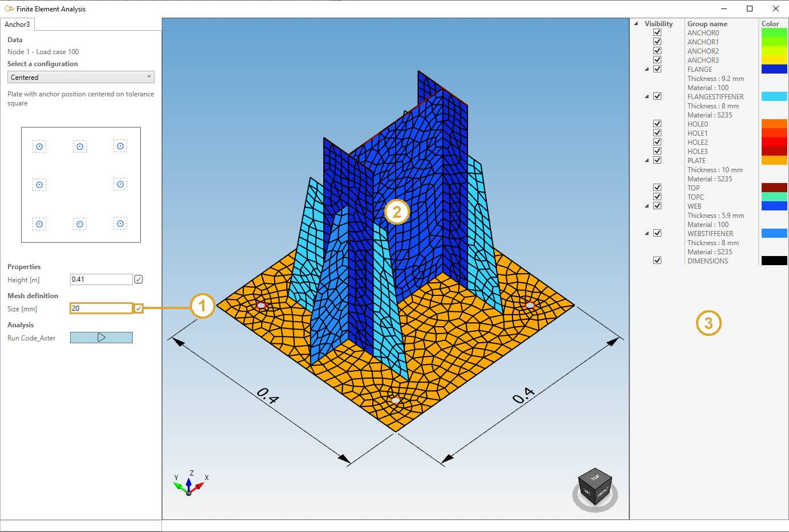Collapse the WEB group details
The image size is (789, 532).
click(647, 206)
